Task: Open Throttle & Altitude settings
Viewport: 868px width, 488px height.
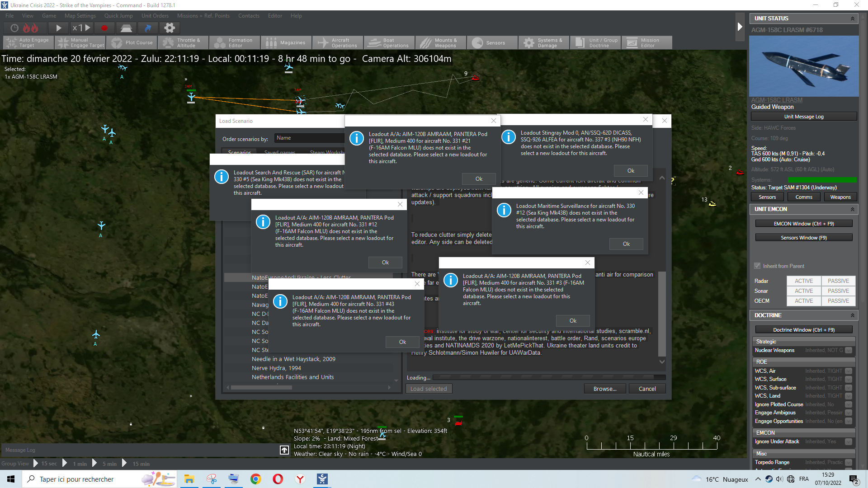Action: tap(183, 42)
